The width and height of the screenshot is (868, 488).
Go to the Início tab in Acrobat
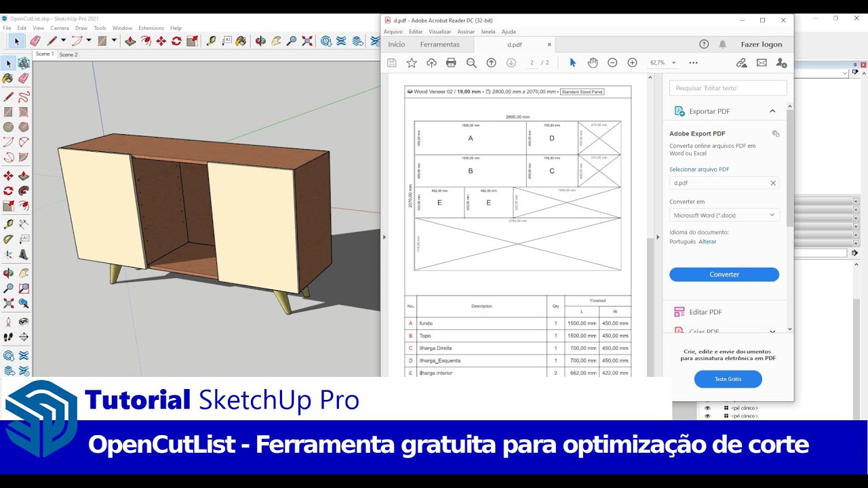397,45
